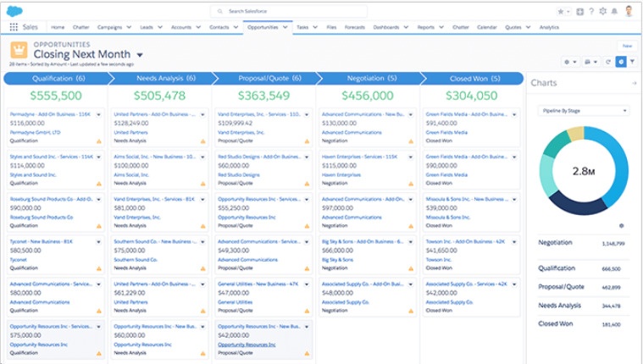Select the Negotiation (5) stage header
643x364 pixels.
point(372,78)
